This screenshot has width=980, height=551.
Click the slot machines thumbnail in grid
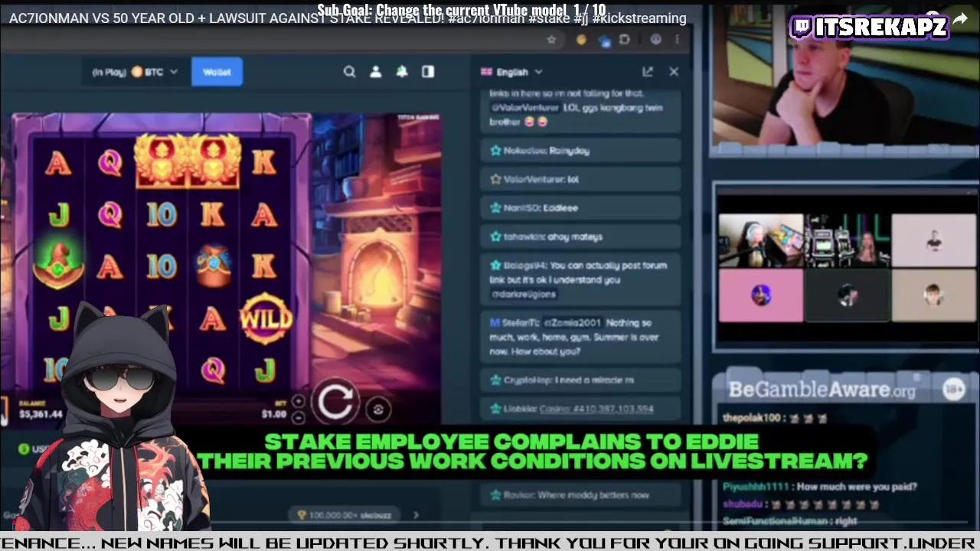pos(848,240)
